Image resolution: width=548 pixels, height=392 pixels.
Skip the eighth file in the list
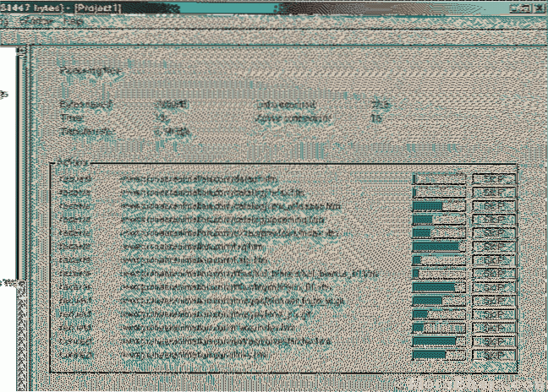coord(493,273)
